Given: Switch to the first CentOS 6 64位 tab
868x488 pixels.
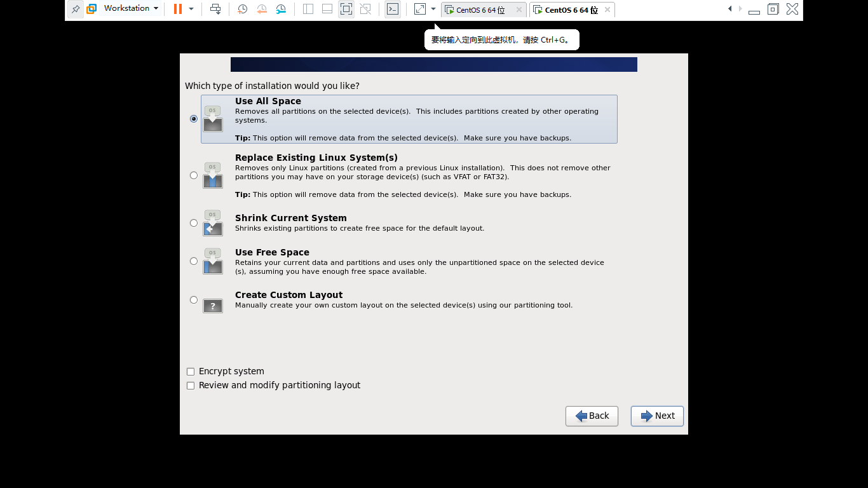Looking at the screenshot, I should (x=481, y=10).
